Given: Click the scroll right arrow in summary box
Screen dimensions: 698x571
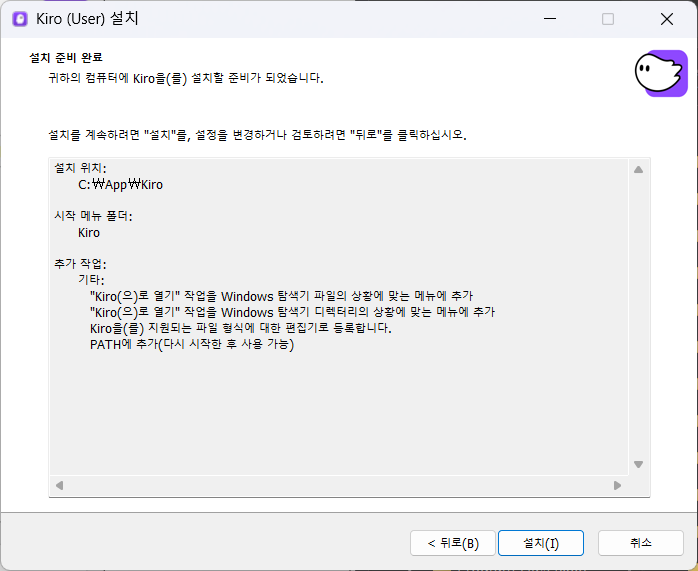Looking at the screenshot, I should (617, 485).
